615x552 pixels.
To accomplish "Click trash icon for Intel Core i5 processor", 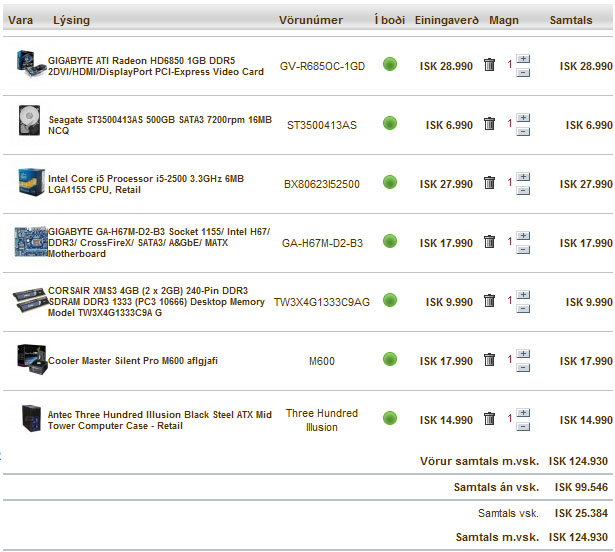I will [x=489, y=183].
